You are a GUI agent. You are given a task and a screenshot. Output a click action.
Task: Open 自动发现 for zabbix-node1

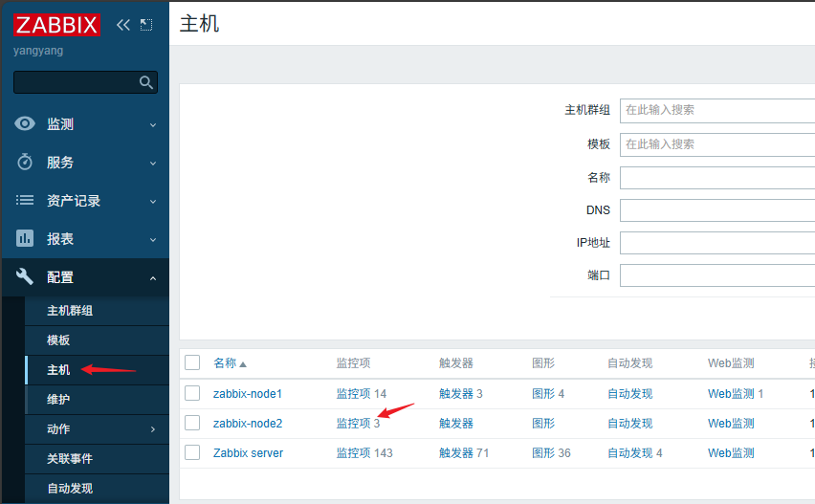click(x=630, y=394)
